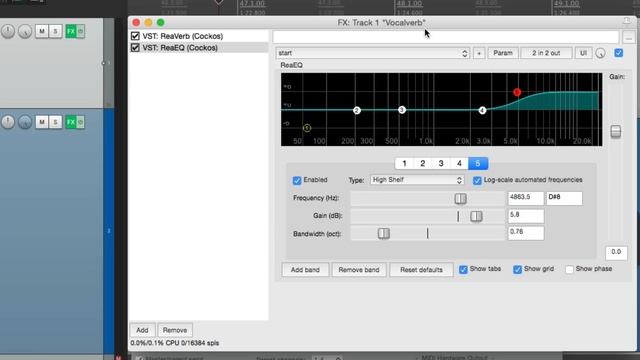Click the red band 5 point on graph
640x360 pixels.
(x=517, y=92)
